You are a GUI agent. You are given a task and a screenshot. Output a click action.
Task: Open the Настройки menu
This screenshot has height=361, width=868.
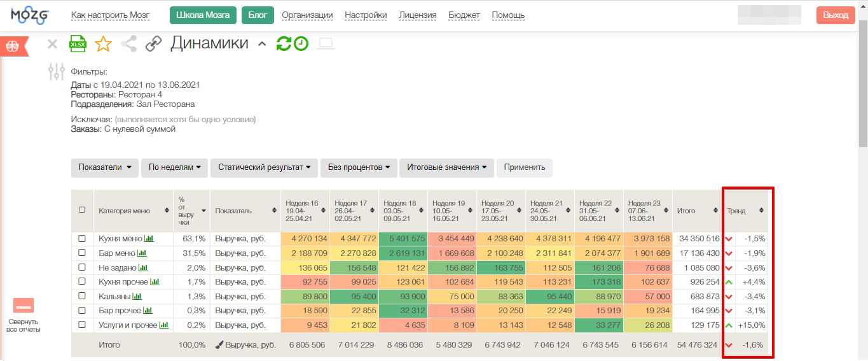(366, 15)
